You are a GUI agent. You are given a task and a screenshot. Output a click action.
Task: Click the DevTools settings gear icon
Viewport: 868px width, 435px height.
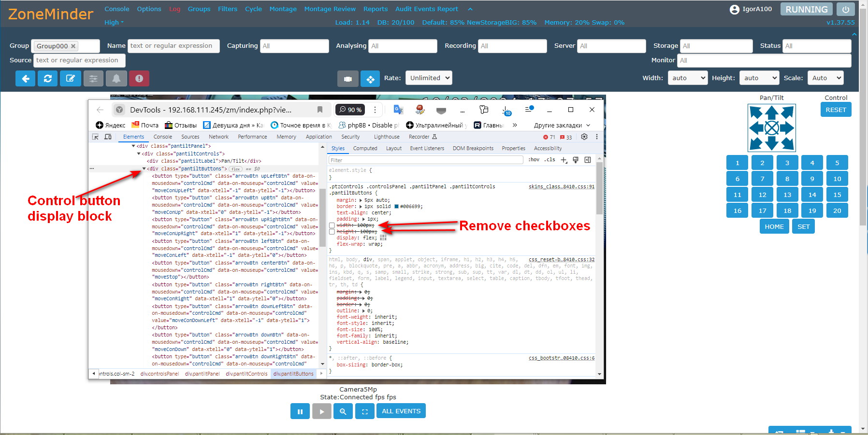(x=584, y=137)
